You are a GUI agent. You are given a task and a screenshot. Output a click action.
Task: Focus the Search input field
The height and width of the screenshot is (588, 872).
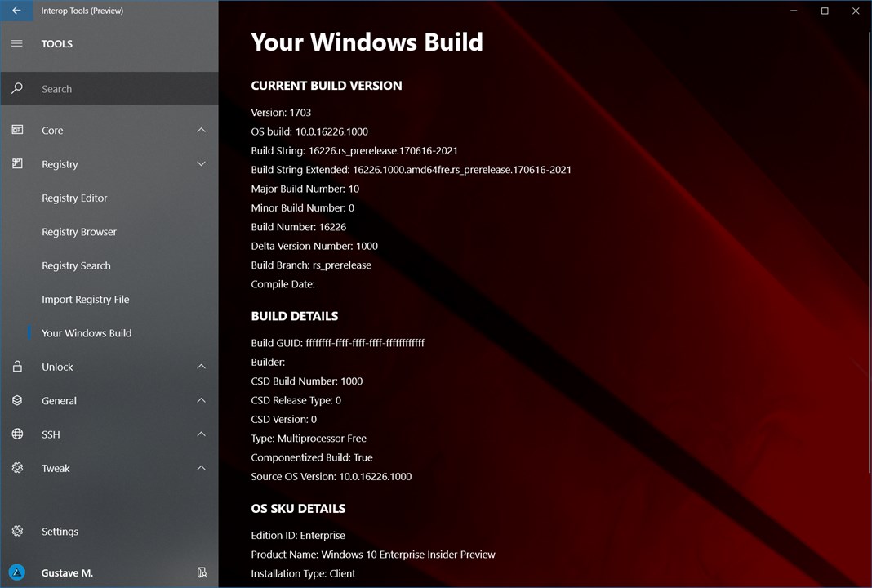click(x=109, y=88)
